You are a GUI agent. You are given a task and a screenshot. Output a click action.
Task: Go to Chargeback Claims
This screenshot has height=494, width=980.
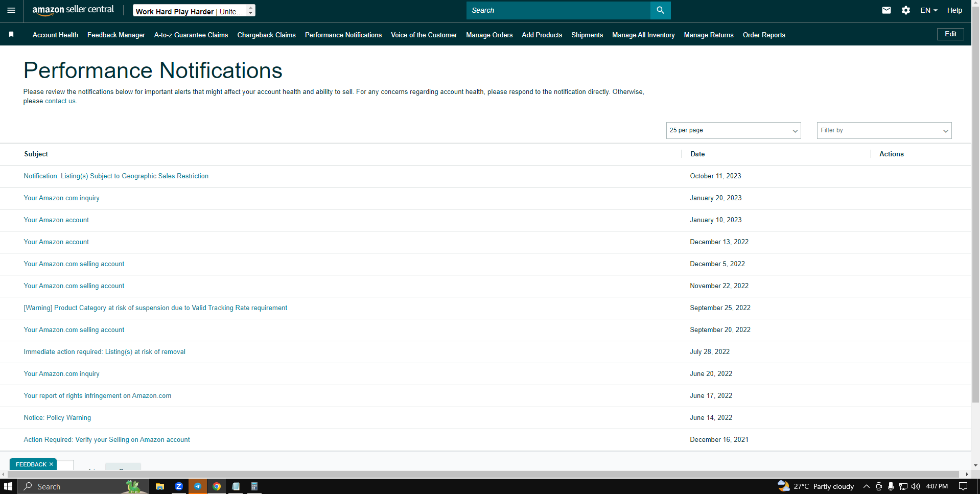[x=266, y=35]
